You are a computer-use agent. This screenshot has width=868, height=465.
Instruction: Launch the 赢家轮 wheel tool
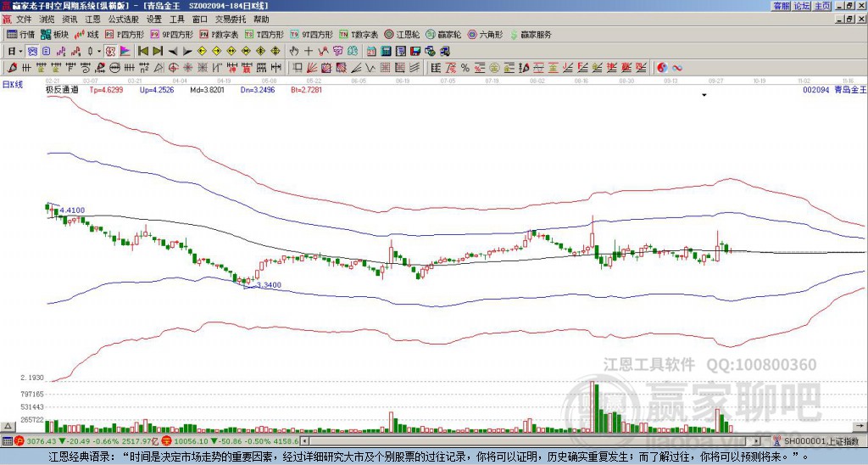click(443, 34)
